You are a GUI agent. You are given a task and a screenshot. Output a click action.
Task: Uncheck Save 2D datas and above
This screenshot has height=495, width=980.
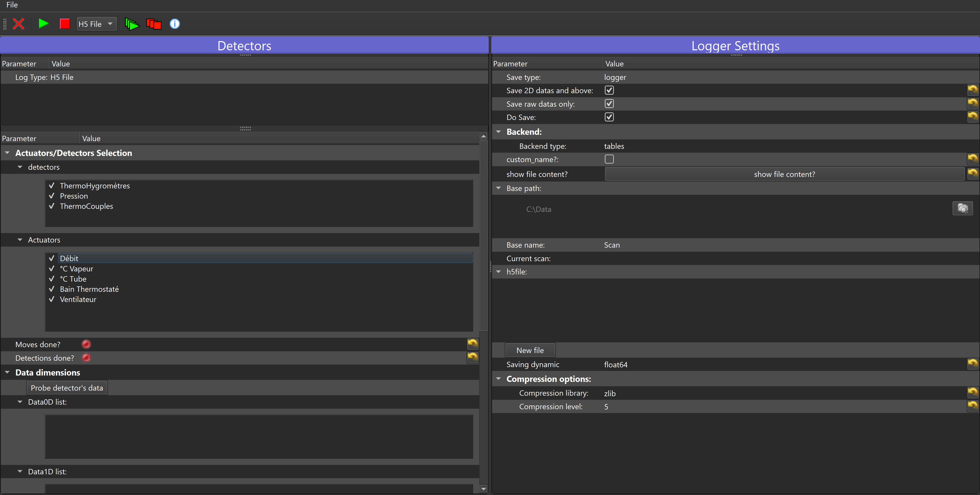609,90
